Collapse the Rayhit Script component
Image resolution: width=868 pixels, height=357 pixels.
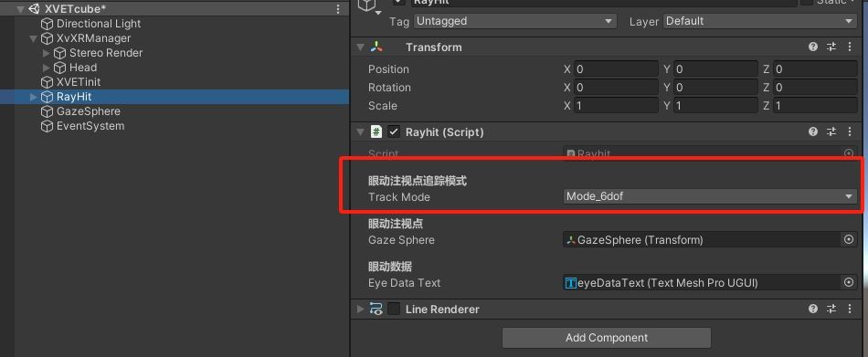pyautogui.click(x=360, y=131)
